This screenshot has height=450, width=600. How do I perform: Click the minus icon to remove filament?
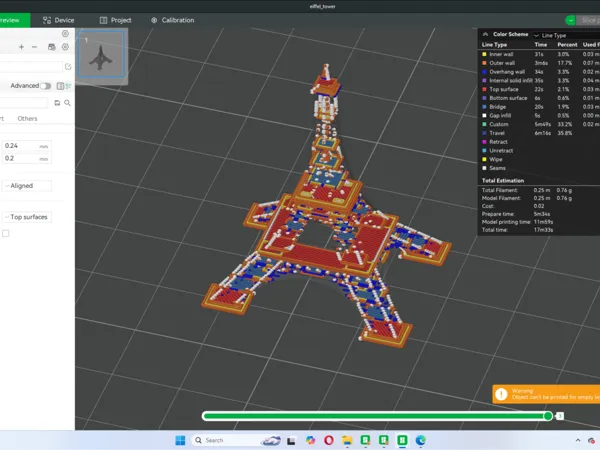[x=34, y=47]
